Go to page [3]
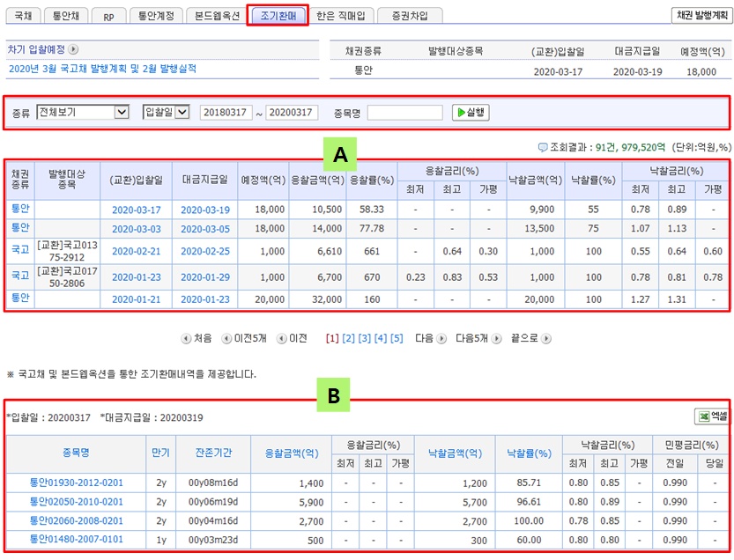The width and height of the screenshot is (734, 560). coord(364,338)
